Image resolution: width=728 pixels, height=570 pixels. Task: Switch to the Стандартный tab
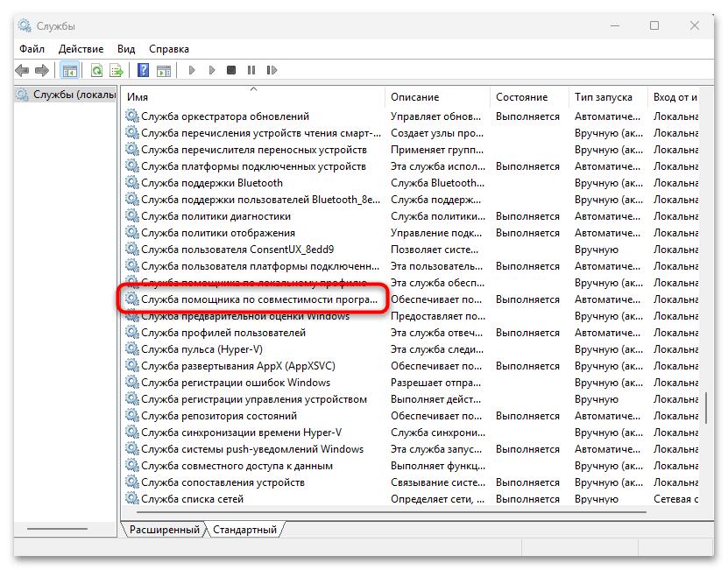click(x=244, y=530)
